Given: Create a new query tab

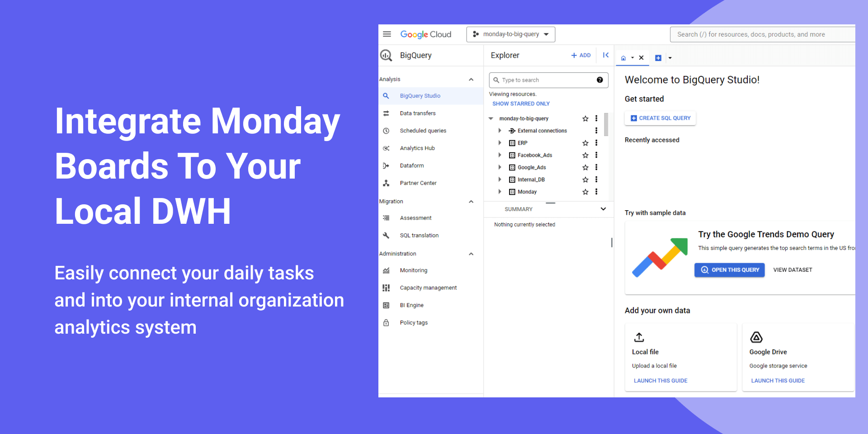Looking at the screenshot, I should click(x=658, y=58).
